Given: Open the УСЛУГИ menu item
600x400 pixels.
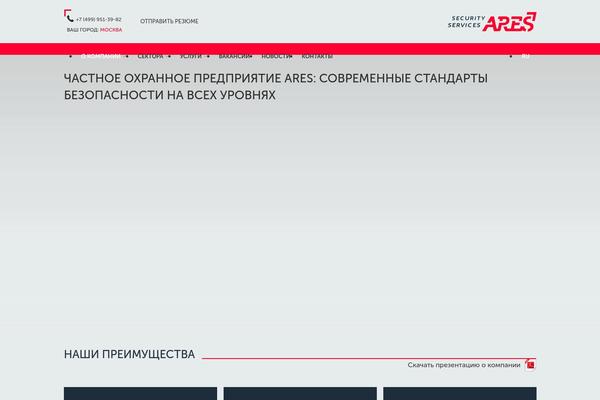Looking at the screenshot, I should pos(191,56).
